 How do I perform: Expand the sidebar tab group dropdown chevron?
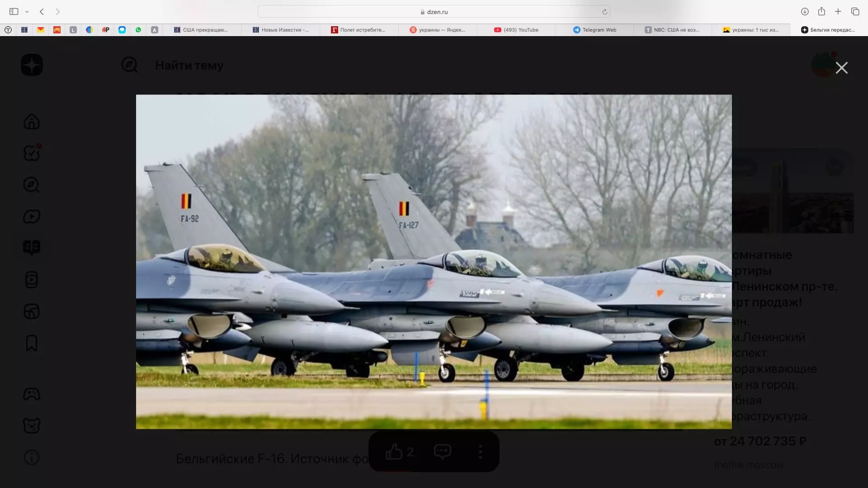point(27,12)
